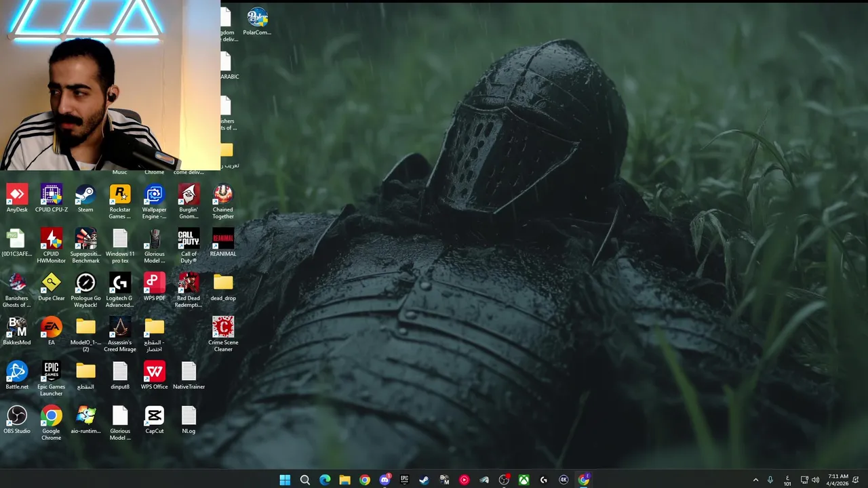Select the NativeTrainer file icon
The height and width of the screenshot is (488, 868).
click(189, 375)
